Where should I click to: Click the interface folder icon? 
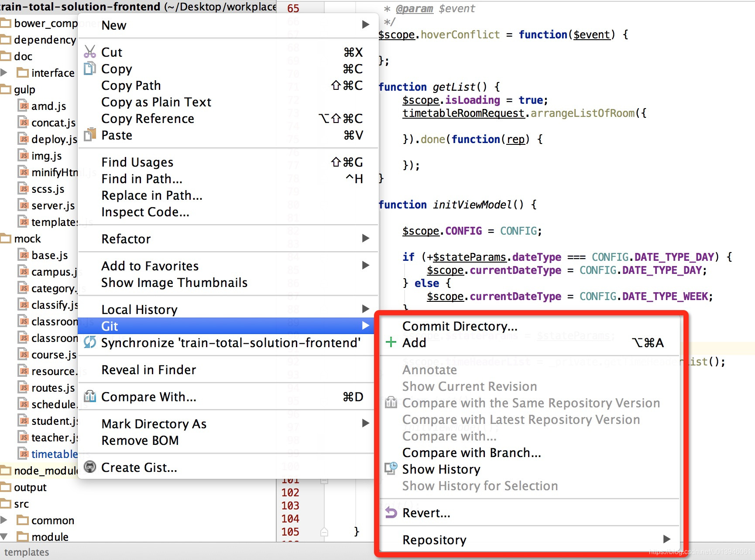click(x=23, y=72)
